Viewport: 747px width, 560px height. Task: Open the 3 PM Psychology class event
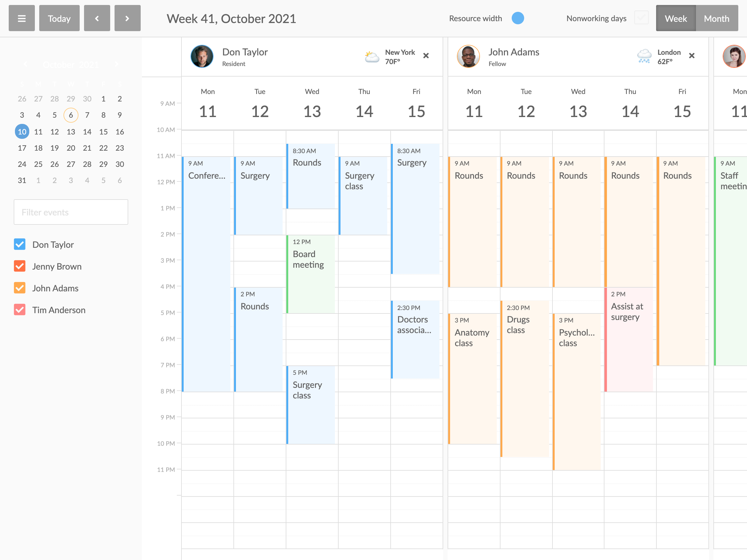coord(577,392)
